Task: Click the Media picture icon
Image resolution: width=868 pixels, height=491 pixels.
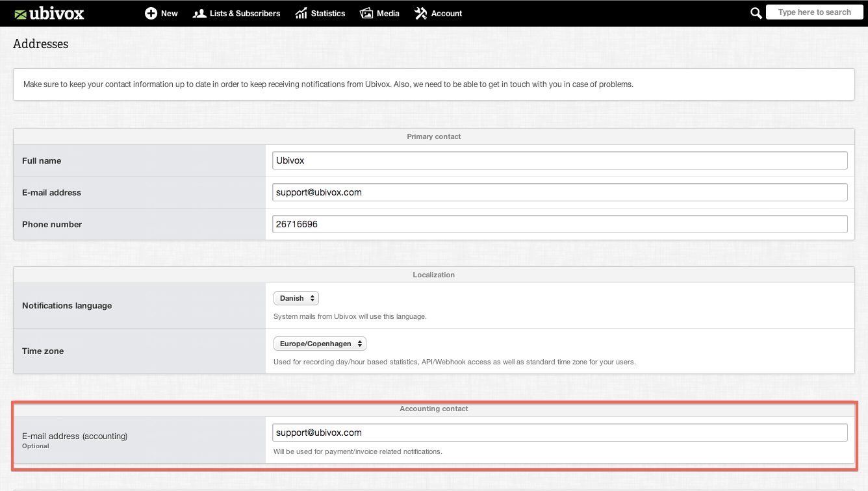Action: 366,13
